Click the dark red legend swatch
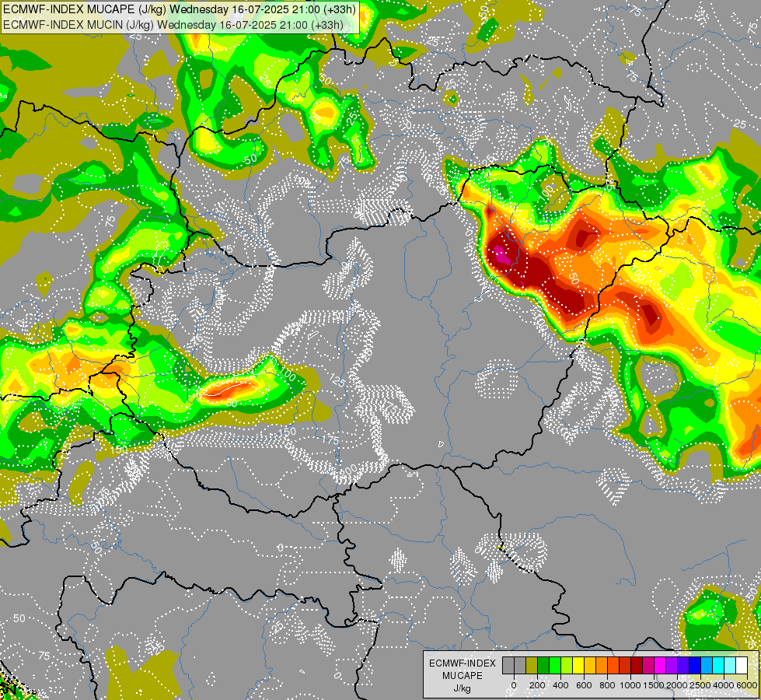761x700 pixels. pos(637,665)
